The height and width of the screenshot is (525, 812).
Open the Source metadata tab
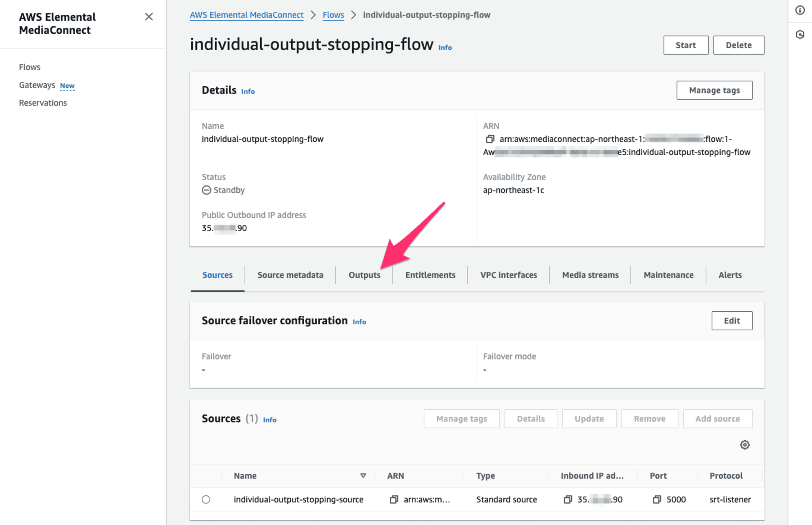290,275
